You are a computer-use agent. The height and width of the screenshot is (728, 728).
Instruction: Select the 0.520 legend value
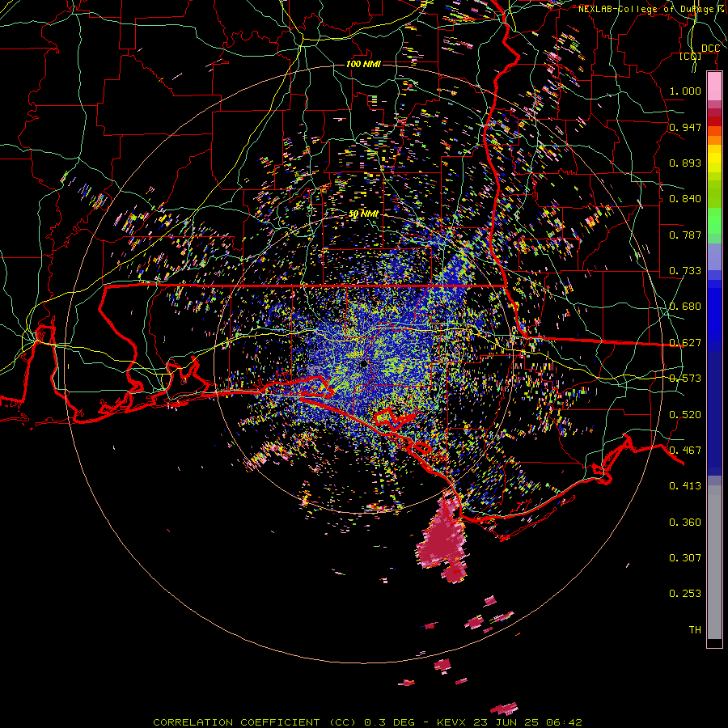click(685, 415)
